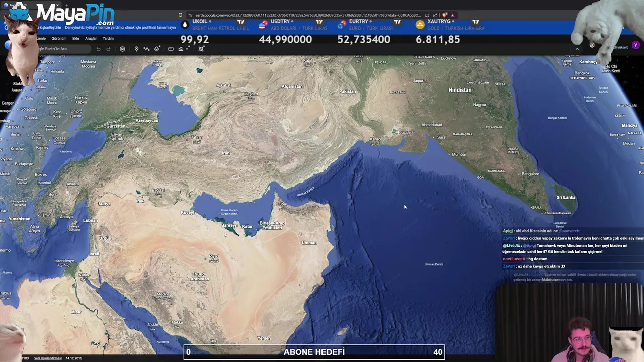Click the Suriye label on map
The width and height of the screenshot is (644, 362).
104,204
